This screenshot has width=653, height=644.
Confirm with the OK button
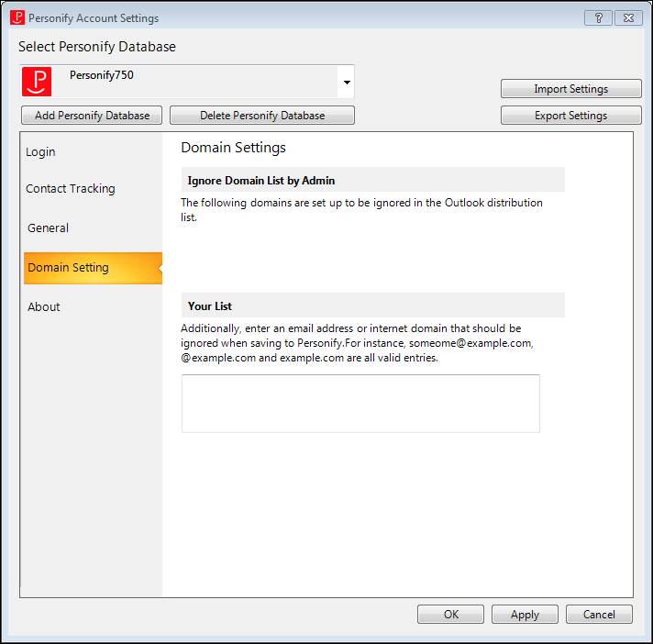click(x=450, y=614)
